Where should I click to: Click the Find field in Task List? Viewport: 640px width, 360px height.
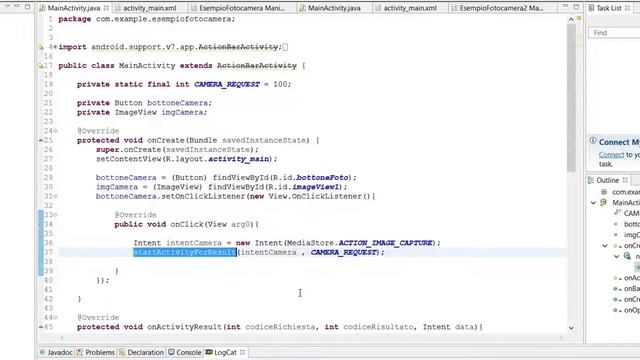[x=614, y=33]
